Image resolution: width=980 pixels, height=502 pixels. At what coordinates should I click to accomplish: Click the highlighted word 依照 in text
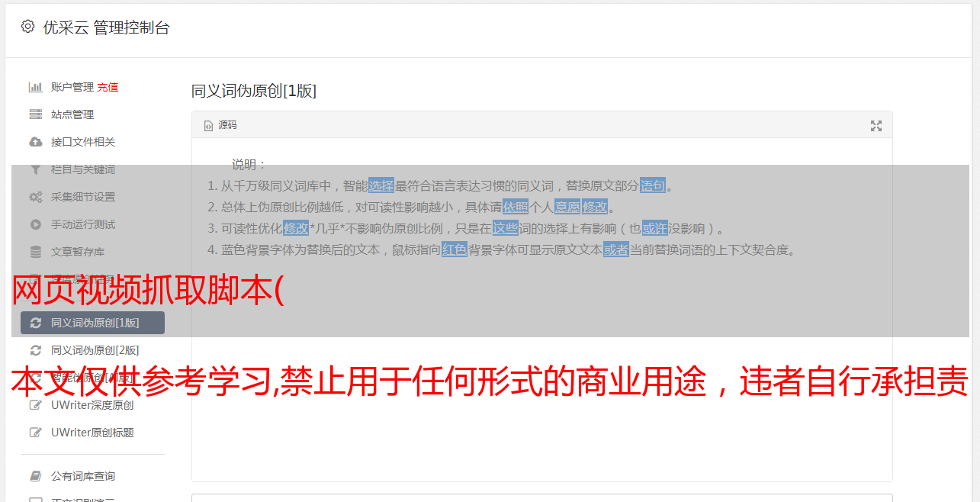click(x=516, y=207)
